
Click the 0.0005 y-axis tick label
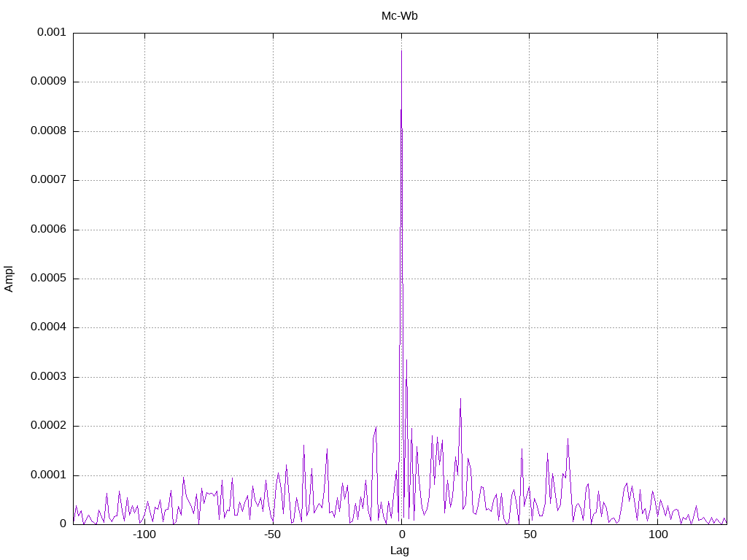pyautogui.click(x=48, y=278)
